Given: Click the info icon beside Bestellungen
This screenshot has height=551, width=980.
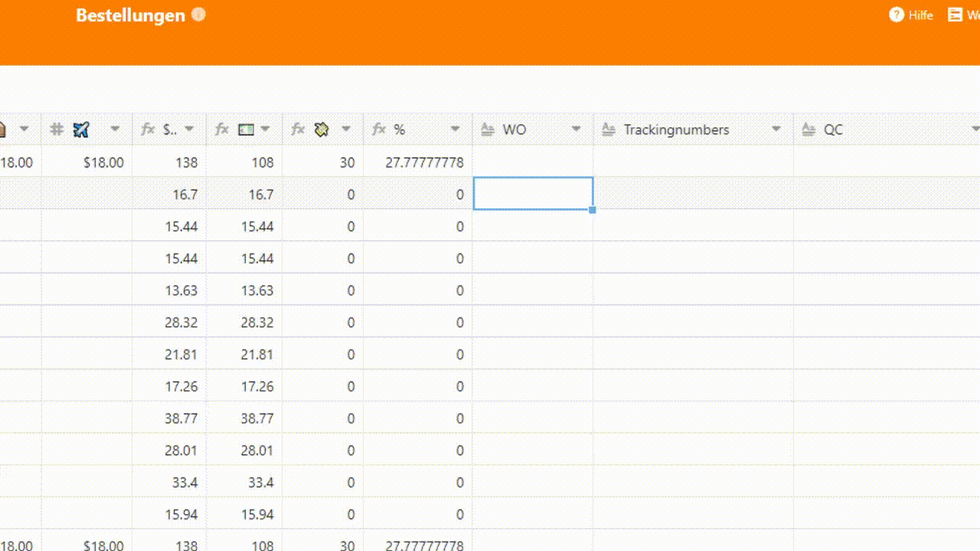Looking at the screenshot, I should pos(198,15).
